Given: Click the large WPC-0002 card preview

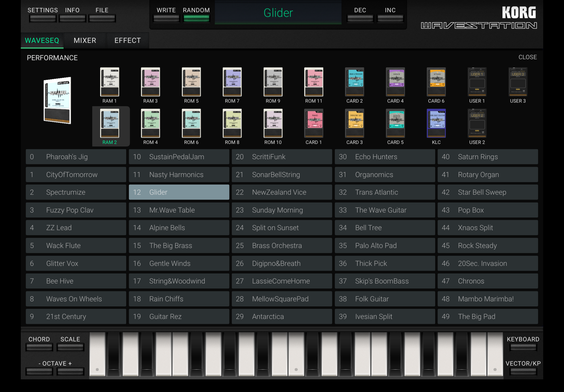Looking at the screenshot, I should point(57,100).
